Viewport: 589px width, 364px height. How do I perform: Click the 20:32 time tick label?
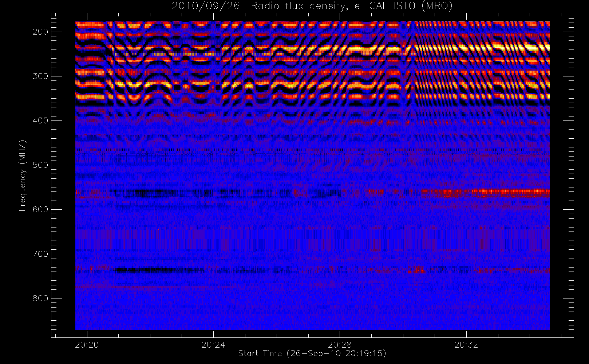tap(466, 344)
